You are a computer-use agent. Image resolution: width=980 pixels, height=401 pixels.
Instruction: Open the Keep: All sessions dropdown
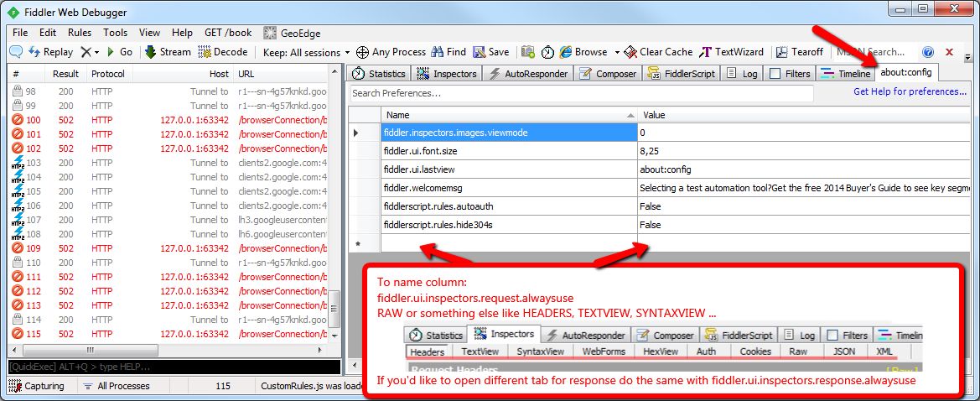[306, 52]
